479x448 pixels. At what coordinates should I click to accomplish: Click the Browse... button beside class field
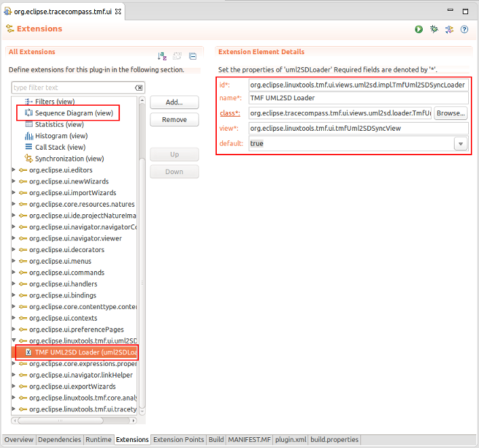451,113
